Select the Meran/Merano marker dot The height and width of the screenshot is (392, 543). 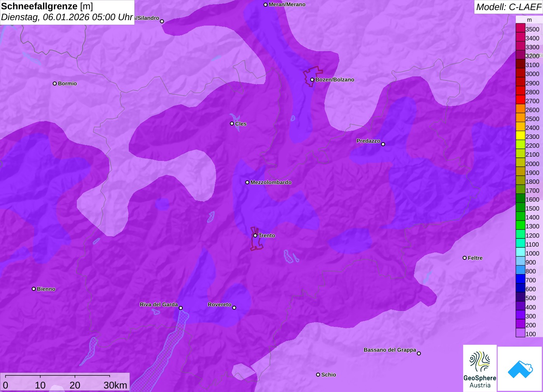tap(266, 5)
